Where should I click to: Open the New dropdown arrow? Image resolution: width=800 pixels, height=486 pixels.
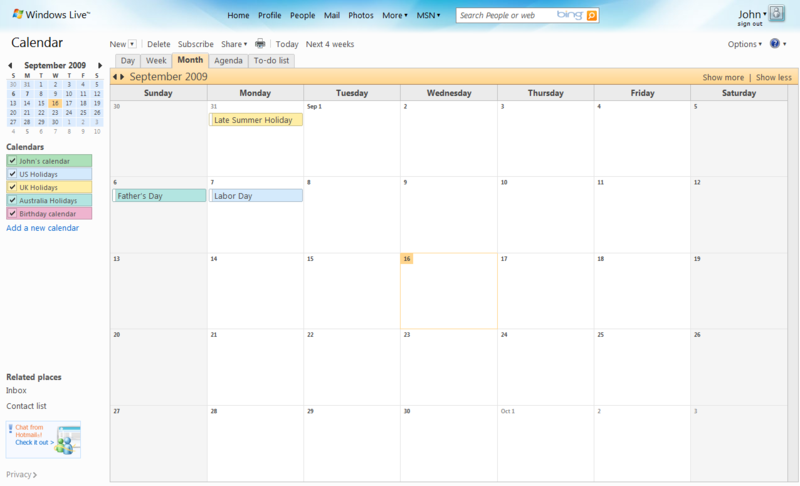(x=132, y=44)
